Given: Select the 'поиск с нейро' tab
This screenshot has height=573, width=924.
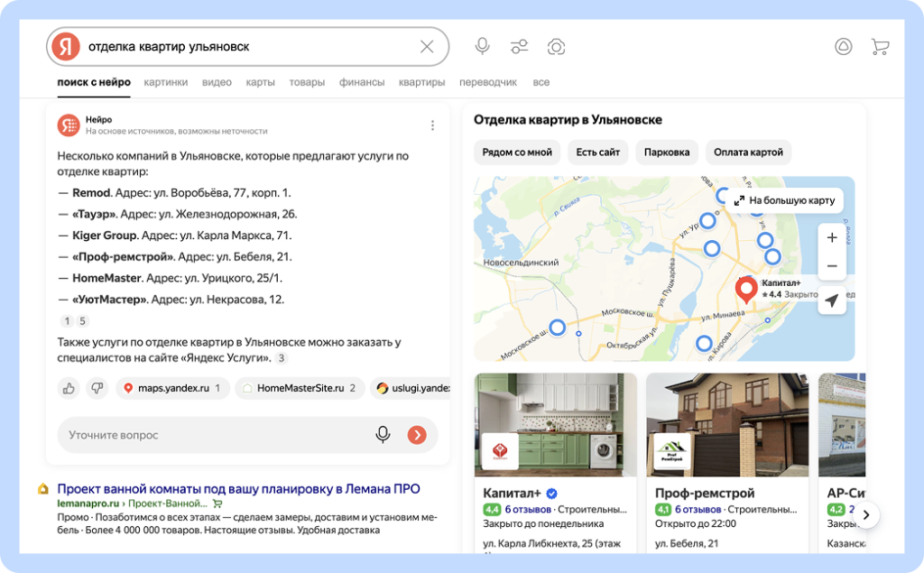Looking at the screenshot, I should click(94, 82).
